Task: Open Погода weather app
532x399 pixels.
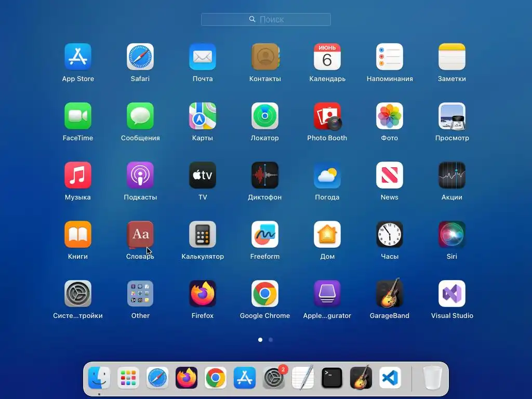Action: [327, 175]
